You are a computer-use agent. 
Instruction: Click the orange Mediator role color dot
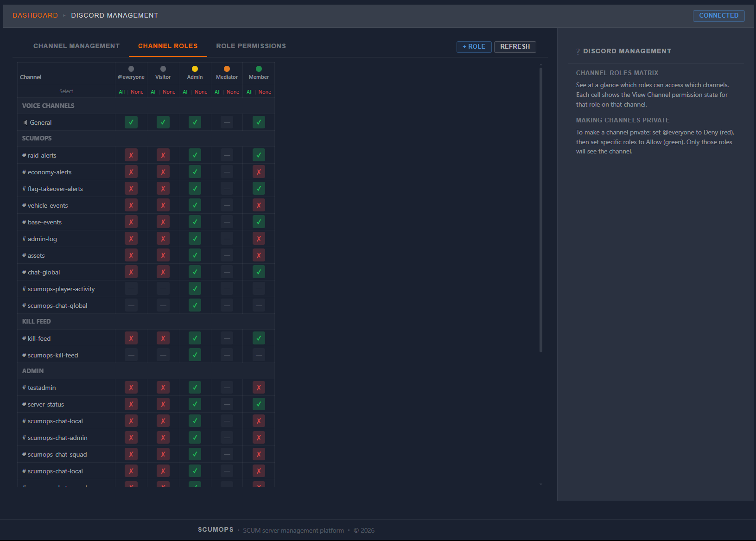(227, 69)
